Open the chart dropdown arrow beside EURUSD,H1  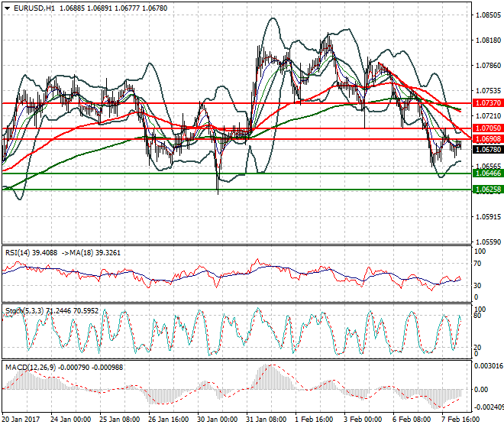[x=8, y=8]
